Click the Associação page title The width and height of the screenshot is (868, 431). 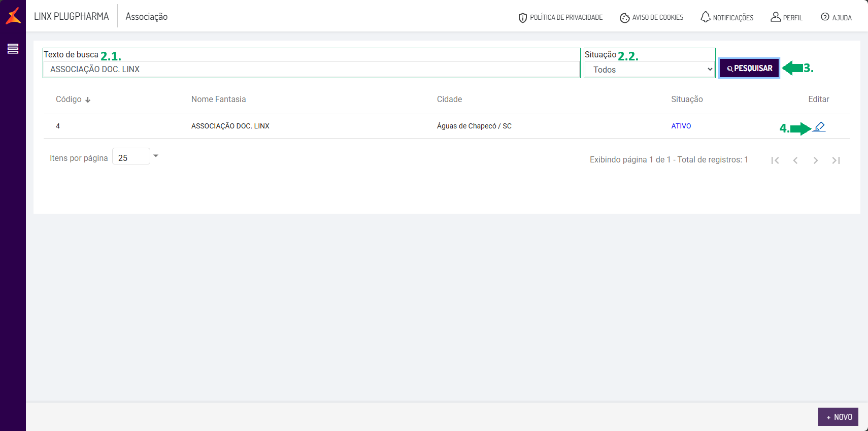point(147,17)
